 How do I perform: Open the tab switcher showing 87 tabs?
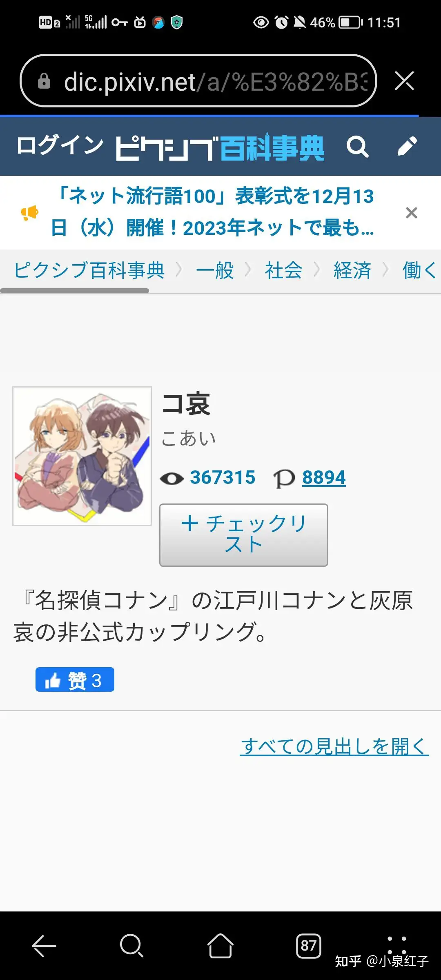click(x=309, y=946)
